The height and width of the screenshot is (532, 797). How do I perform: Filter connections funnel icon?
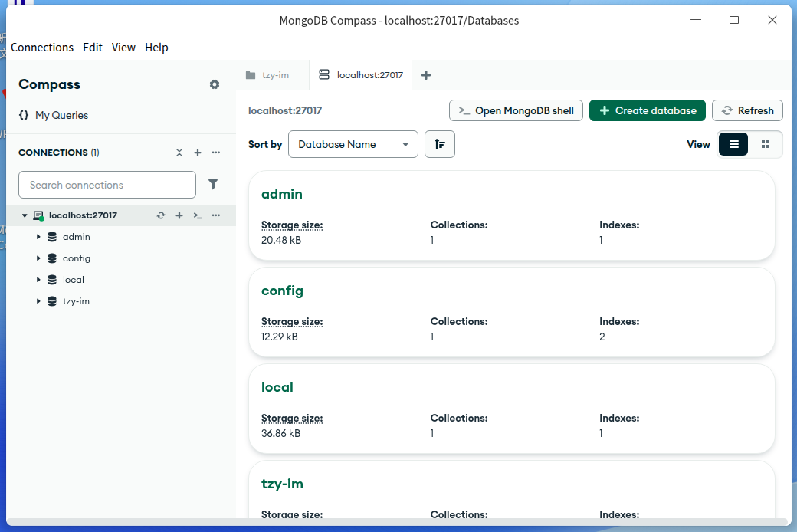point(213,185)
